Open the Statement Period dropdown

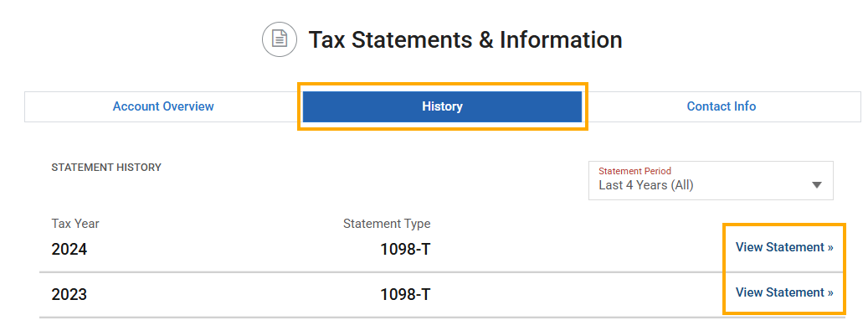(710, 180)
